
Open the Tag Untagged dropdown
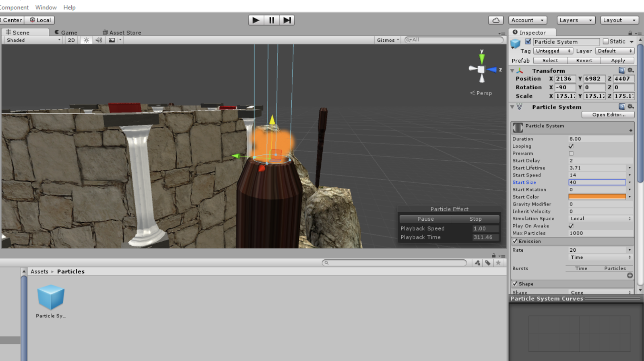coord(553,51)
